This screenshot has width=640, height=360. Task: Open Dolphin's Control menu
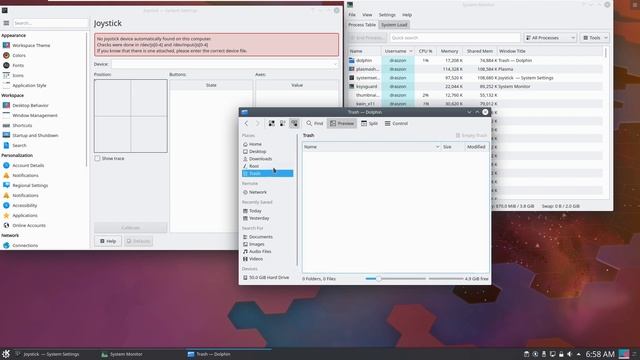point(396,123)
